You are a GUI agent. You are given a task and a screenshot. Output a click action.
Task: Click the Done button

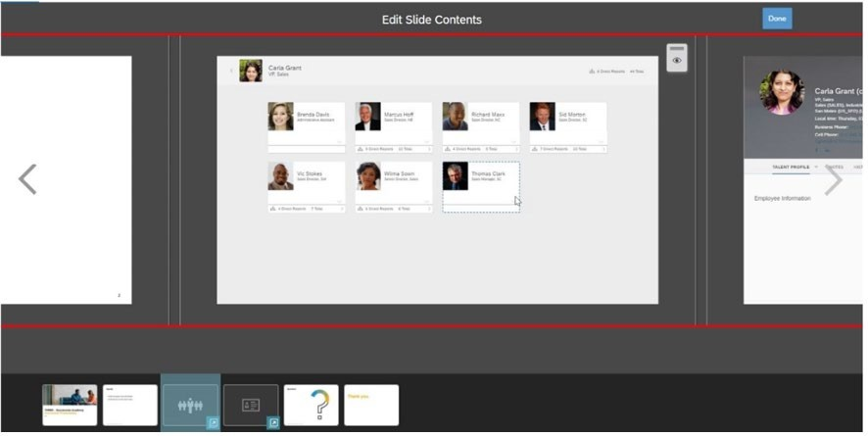click(777, 19)
